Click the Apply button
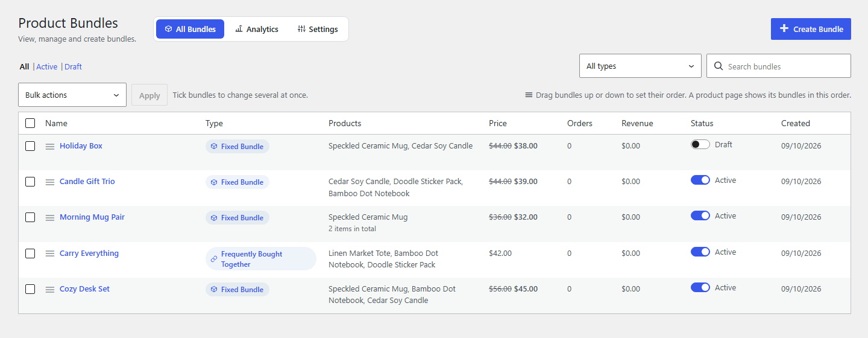This screenshot has height=338, width=868. (x=149, y=95)
